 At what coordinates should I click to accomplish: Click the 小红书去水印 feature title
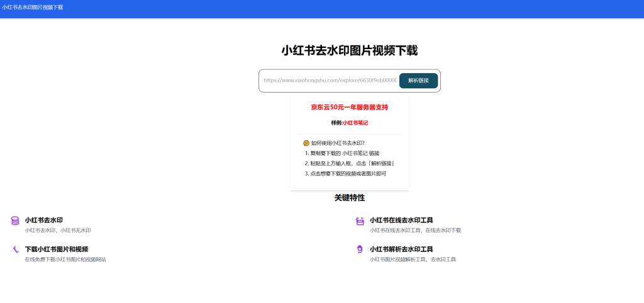pos(44,220)
